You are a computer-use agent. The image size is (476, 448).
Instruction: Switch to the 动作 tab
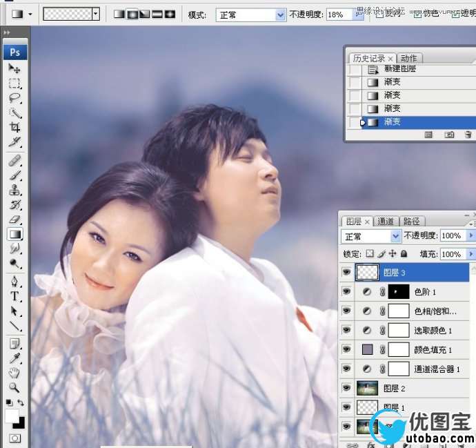tap(409, 58)
